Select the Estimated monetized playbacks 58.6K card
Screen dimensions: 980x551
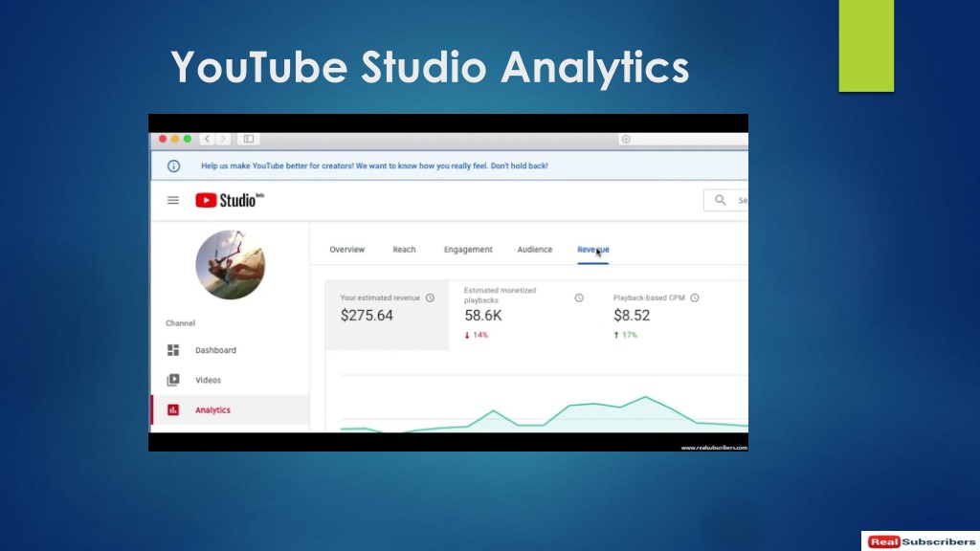523,315
